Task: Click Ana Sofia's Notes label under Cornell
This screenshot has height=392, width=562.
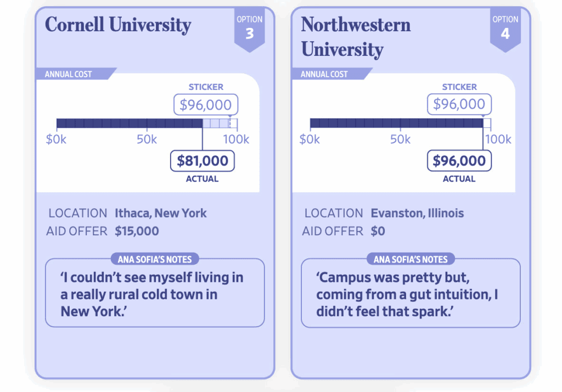Action: tap(155, 259)
